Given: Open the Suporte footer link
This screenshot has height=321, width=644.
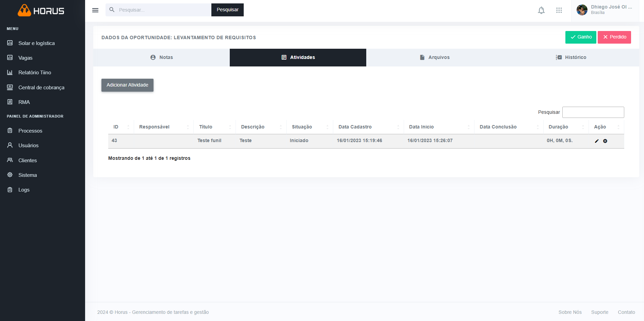Looking at the screenshot, I should tap(599, 312).
